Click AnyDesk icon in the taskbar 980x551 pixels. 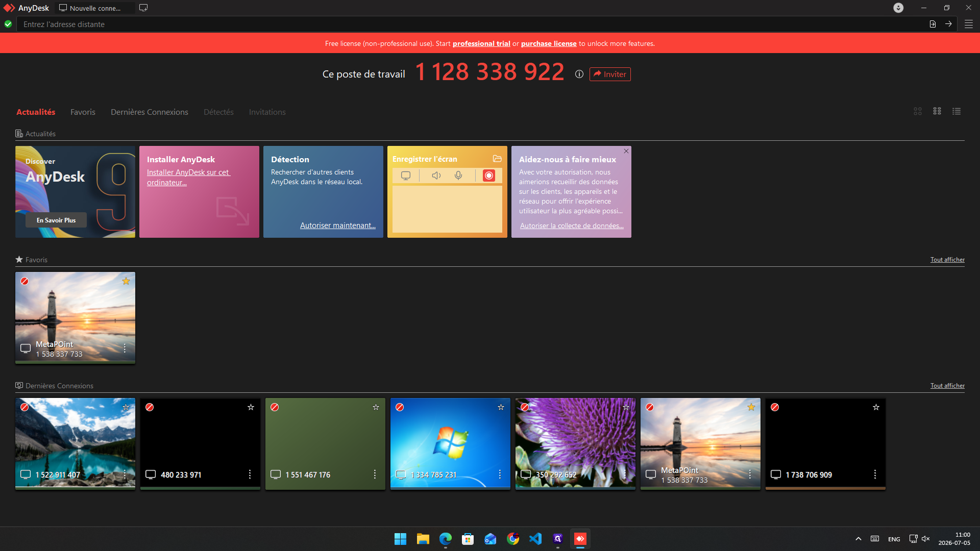[580, 539]
